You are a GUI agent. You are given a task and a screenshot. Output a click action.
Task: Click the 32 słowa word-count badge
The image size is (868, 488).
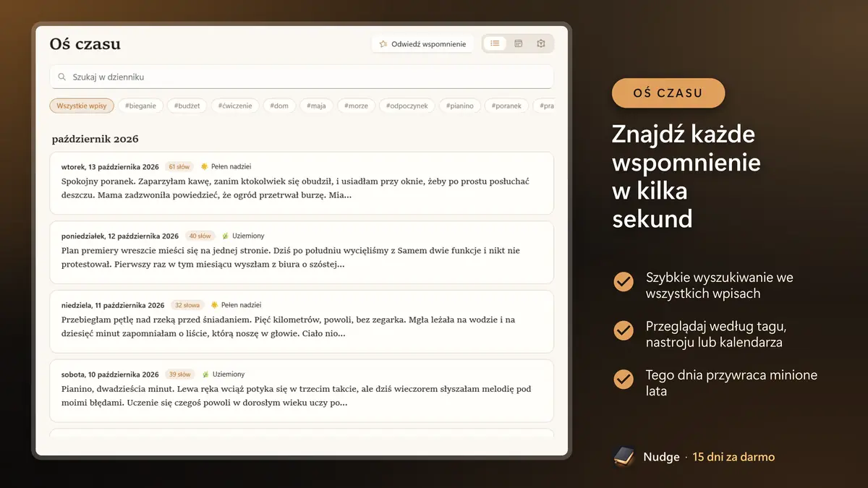point(188,305)
